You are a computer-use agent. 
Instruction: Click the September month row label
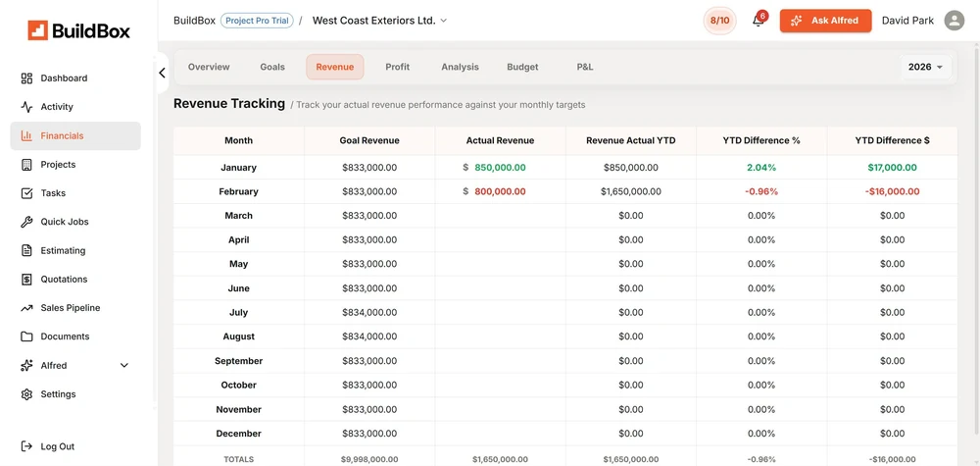[239, 361]
